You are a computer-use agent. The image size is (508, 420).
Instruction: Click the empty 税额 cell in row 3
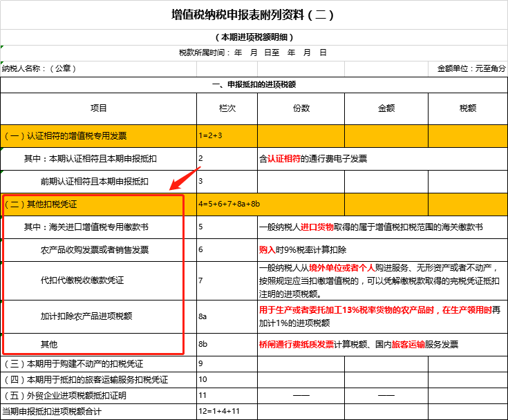coord(468,182)
